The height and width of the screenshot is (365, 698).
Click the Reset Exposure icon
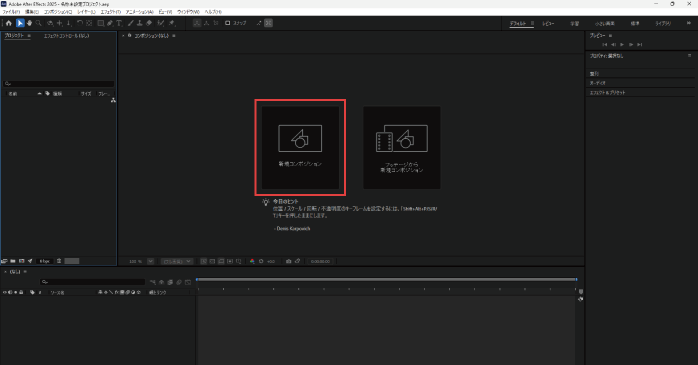[x=261, y=261]
